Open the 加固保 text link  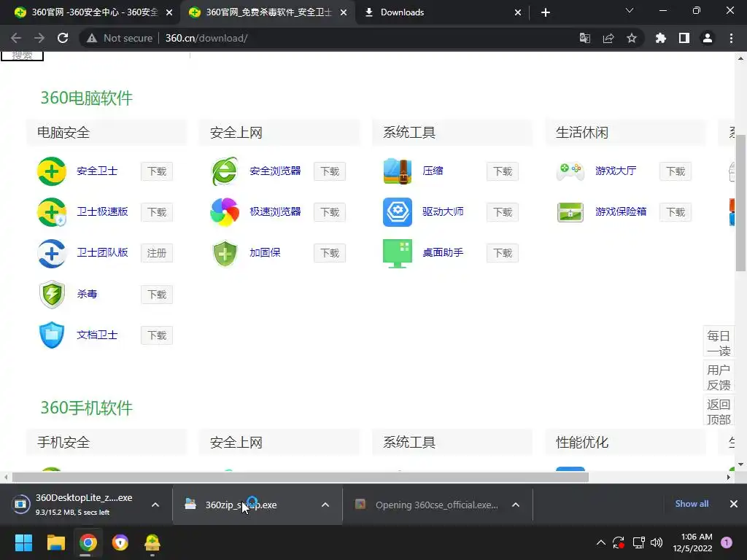[265, 252]
